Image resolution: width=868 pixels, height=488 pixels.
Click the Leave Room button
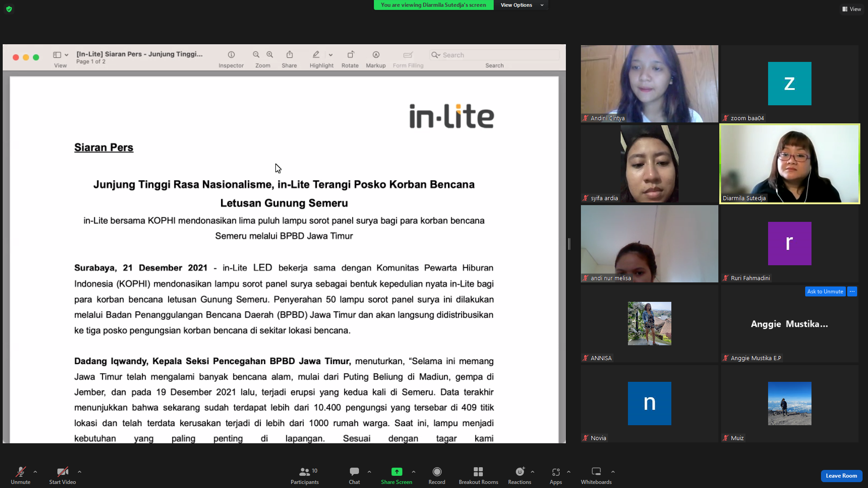(x=841, y=476)
